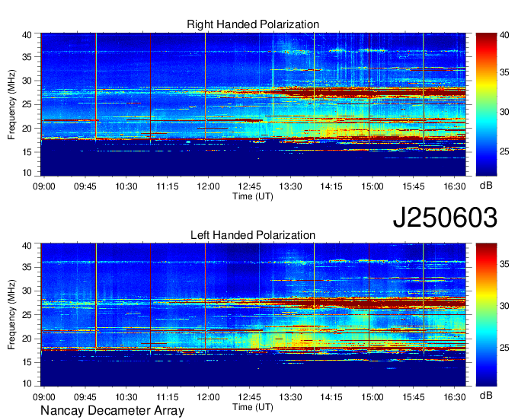Click the "13:30" tick on Left Handed plot
Screen dimensions: 518x420
290,397
